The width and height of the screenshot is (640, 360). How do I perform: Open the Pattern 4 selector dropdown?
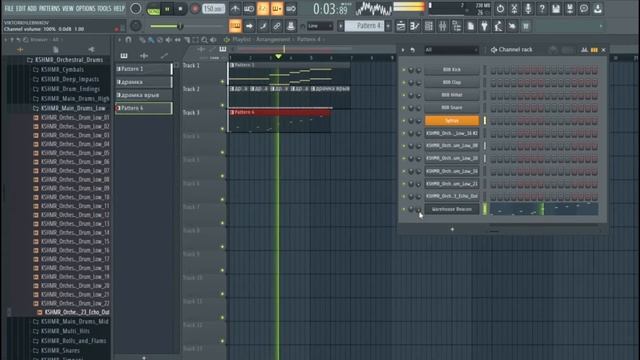(x=366, y=26)
